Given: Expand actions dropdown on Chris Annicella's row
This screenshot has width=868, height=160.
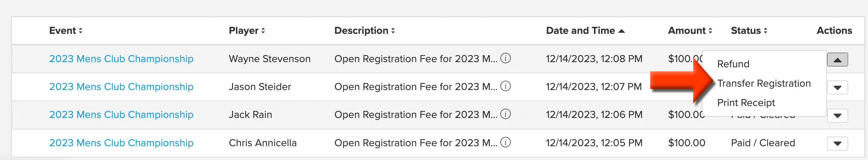Looking at the screenshot, I should 837,143.
